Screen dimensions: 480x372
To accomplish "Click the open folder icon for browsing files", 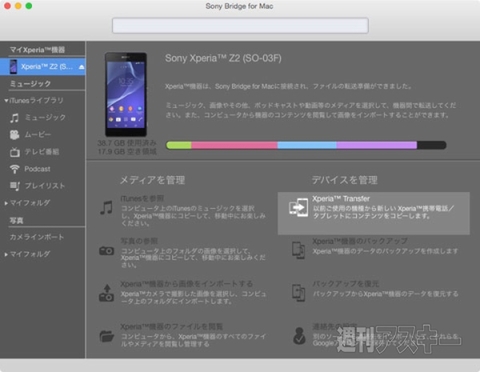I will tap(107, 336).
